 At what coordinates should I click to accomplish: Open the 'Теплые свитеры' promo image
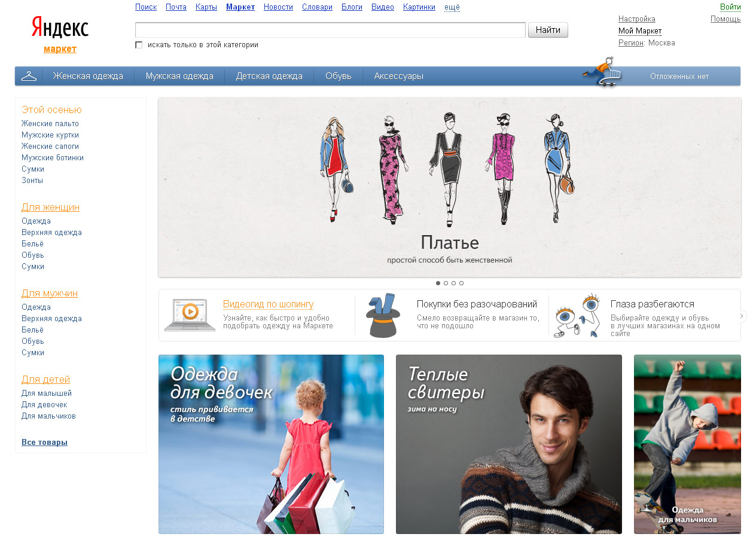[508, 444]
